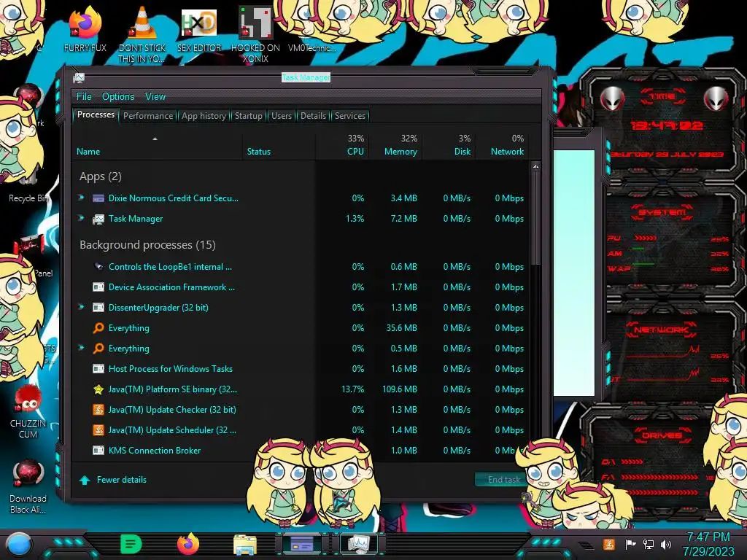747x560 pixels.
Task: Select the Apps (2) group header
Action: tap(101, 176)
